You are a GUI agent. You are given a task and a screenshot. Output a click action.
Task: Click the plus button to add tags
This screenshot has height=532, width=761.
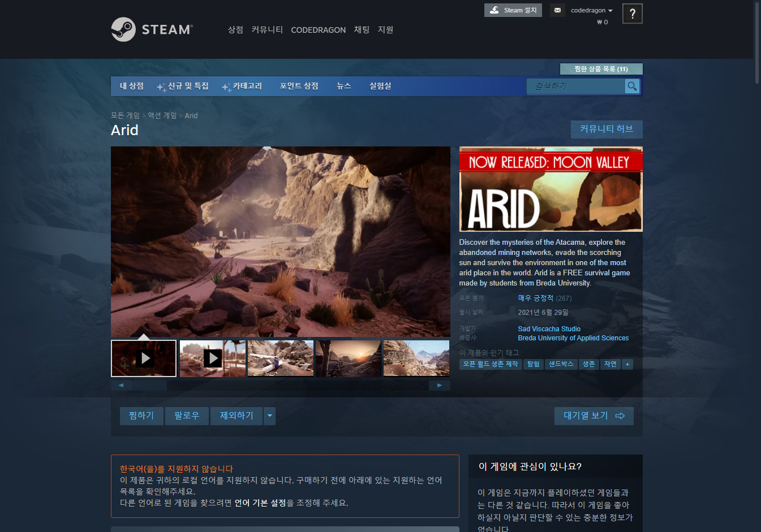(627, 364)
